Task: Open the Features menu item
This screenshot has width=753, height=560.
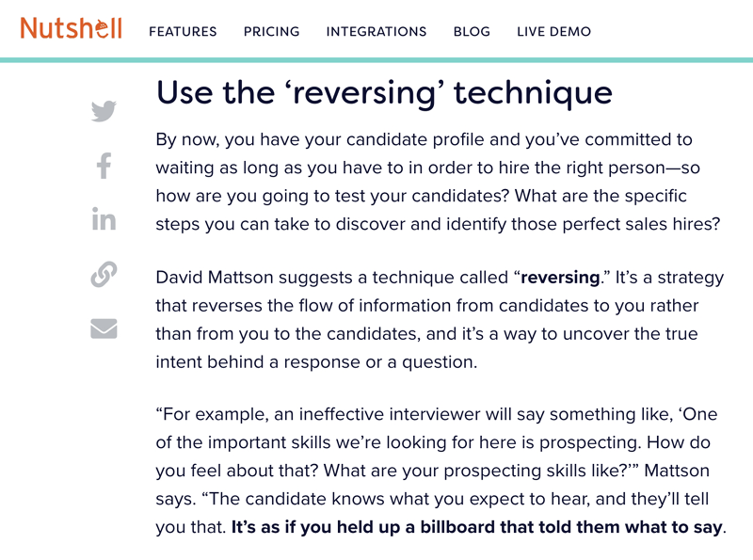Action: [183, 32]
